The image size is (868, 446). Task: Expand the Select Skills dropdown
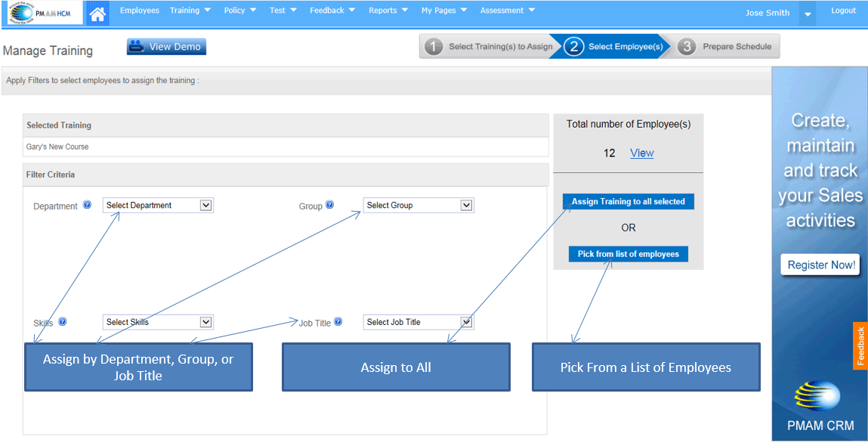158,322
